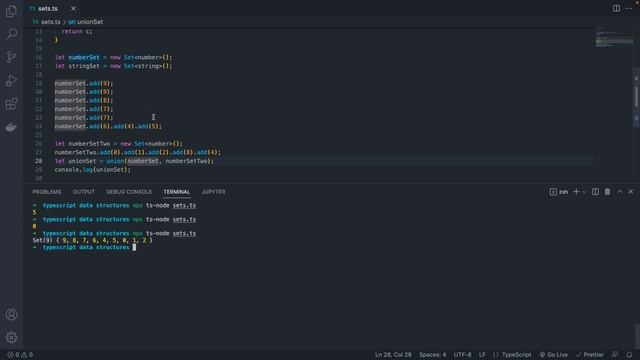Switch to the TERMINAL panel tab
640x360 pixels.
click(x=177, y=192)
